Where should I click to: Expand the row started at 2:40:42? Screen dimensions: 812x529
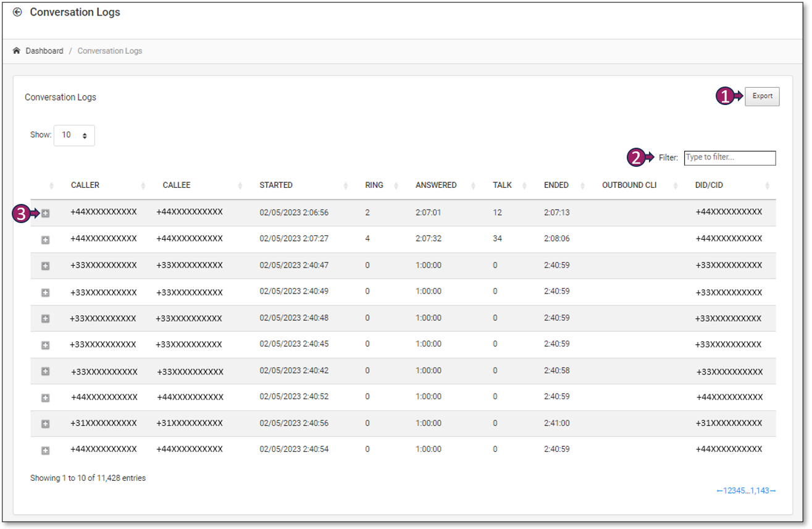click(46, 371)
